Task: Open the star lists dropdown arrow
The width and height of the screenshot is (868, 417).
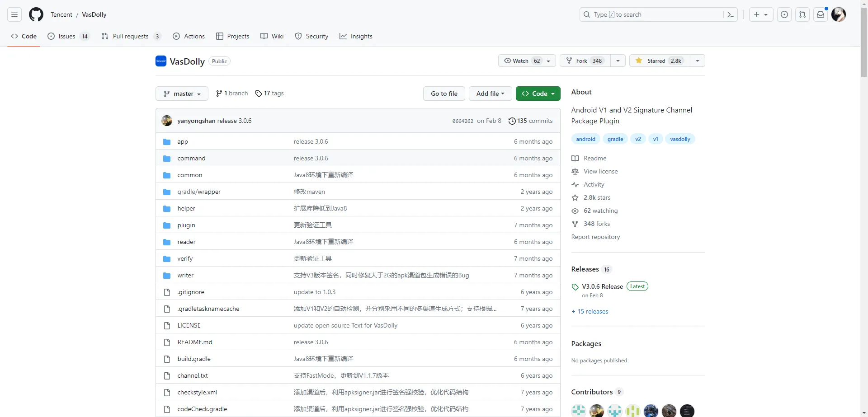Action: 698,61
